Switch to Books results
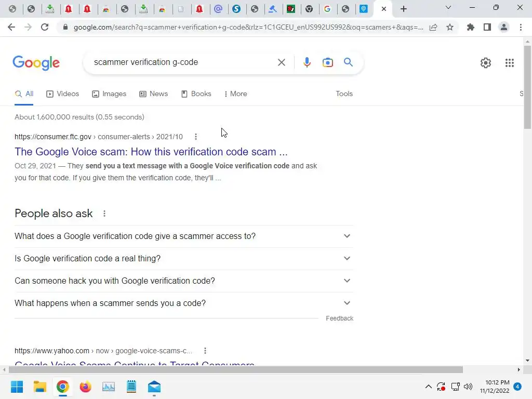532x399 pixels. 196,94
